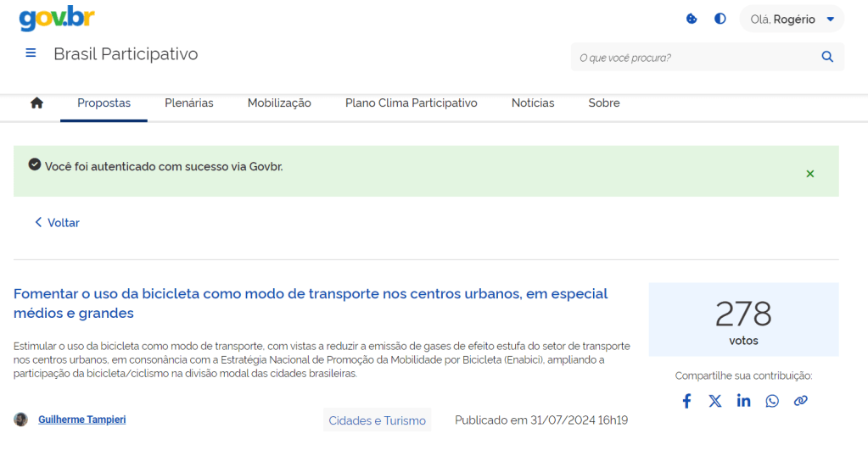The height and width of the screenshot is (456, 868).
Task: Share the proposal on X
Action: point(715,401)
